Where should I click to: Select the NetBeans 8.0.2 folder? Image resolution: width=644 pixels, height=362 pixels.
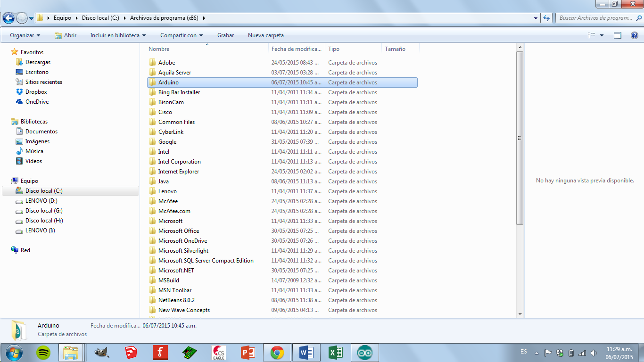[x=176, y=300]
